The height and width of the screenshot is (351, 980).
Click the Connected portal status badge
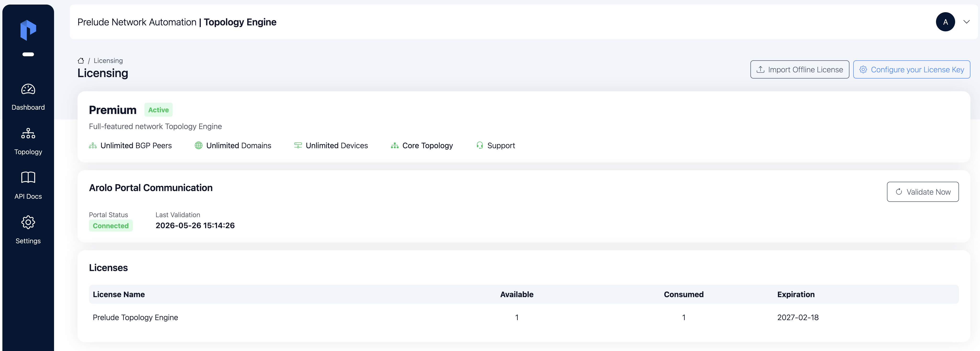pyautogui.click(x=111, y=226)
